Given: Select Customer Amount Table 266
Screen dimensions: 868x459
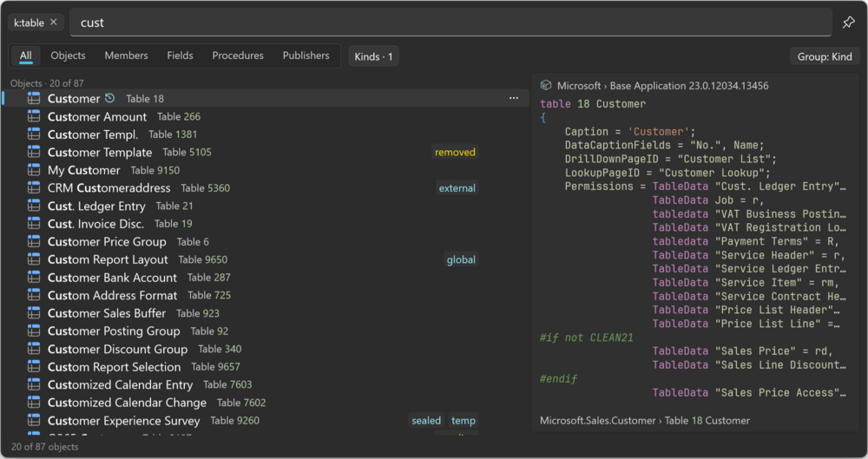Looking at the screenshot, I should (x=266, y=116).
